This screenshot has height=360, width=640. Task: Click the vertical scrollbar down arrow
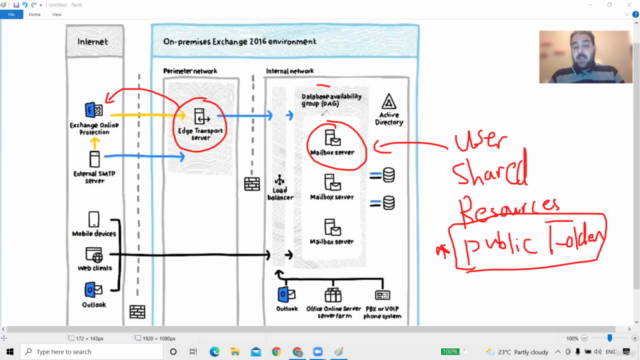[x=636, y=322]
